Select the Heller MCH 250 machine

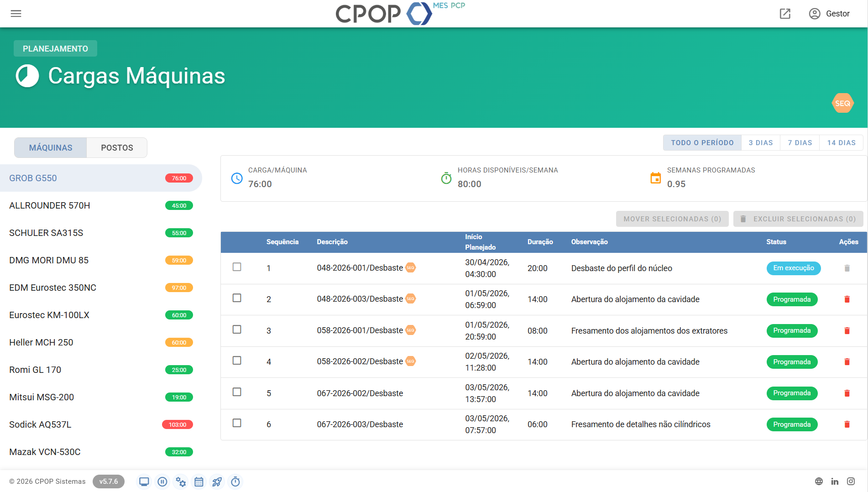click(x=101, y=342)
